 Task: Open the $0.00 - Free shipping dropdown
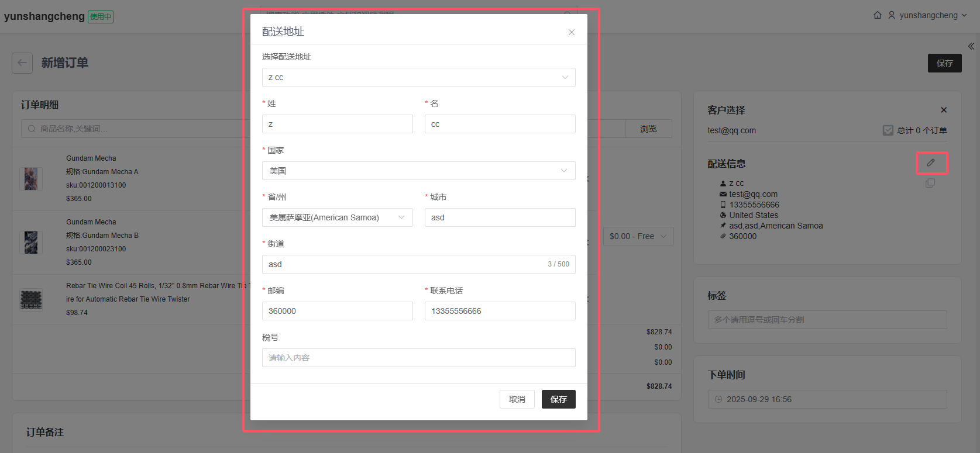tap(638, 236)
